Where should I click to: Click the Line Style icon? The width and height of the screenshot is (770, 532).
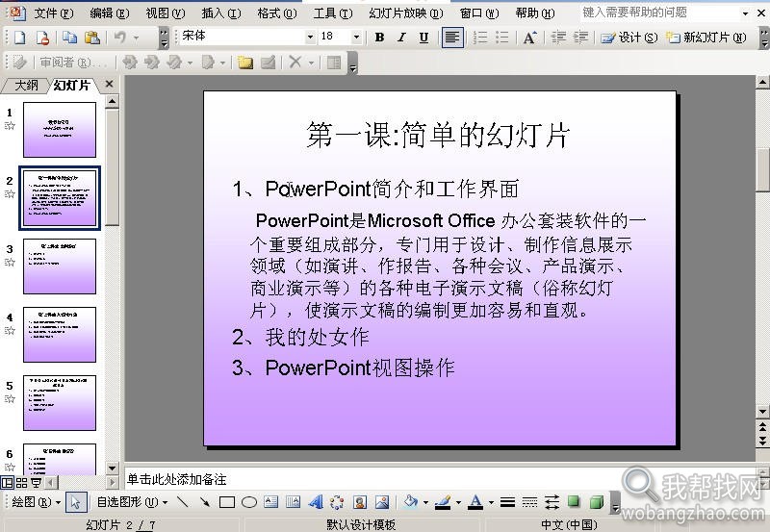(508, 502)
